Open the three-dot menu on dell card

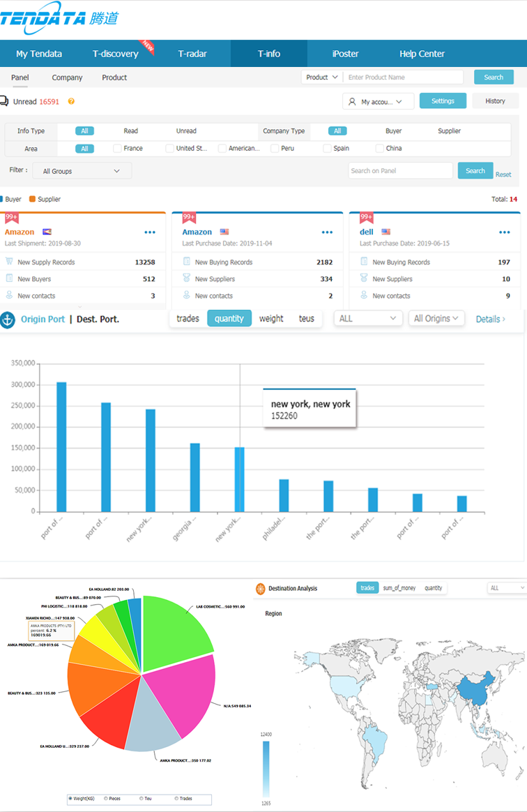(x=505, y=232)
